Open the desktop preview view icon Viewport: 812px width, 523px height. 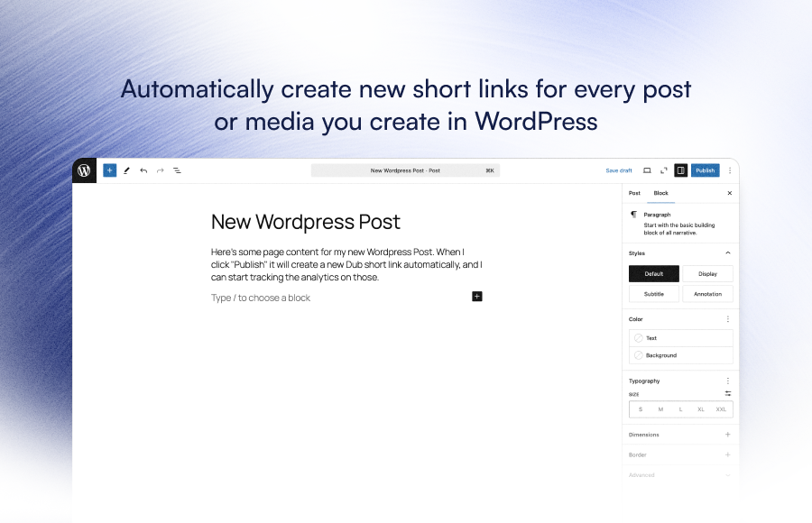coord(647,170)
